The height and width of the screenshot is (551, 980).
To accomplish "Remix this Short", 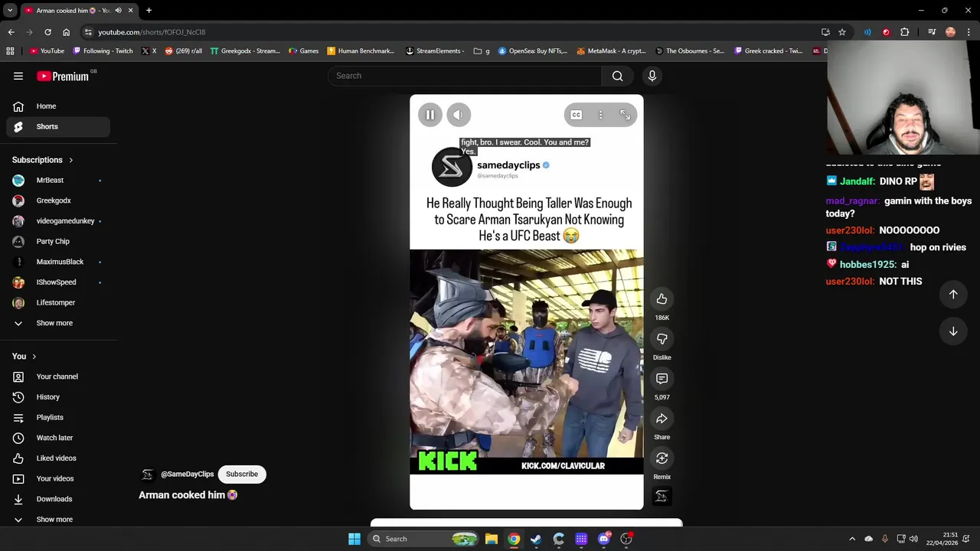I will click(x=661, y=458).
